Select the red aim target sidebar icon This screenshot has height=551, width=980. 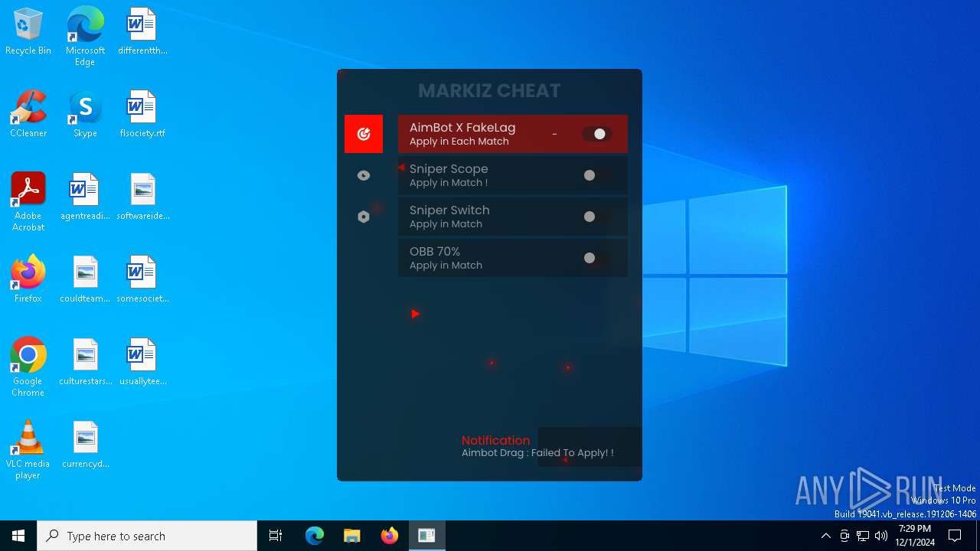pos(364,134)
